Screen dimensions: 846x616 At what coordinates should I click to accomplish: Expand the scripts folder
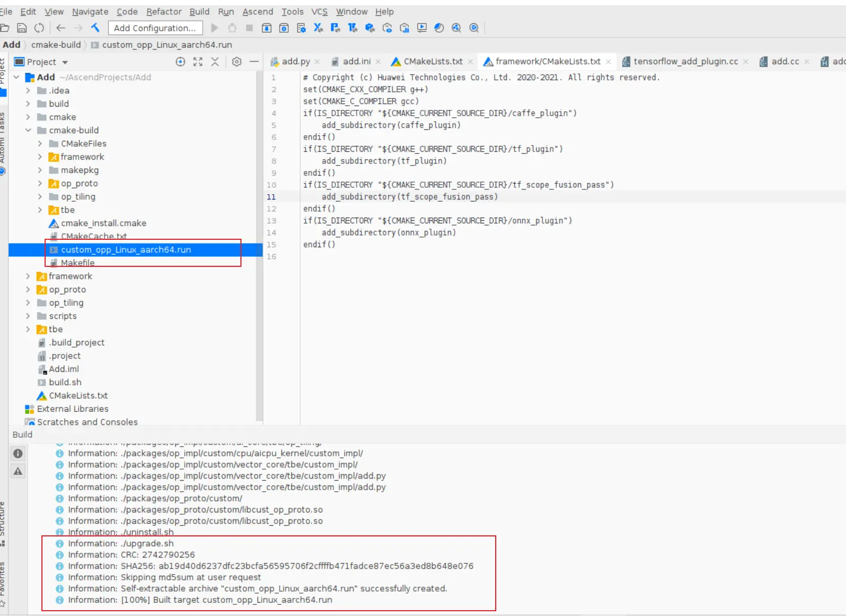click(28, 316)
